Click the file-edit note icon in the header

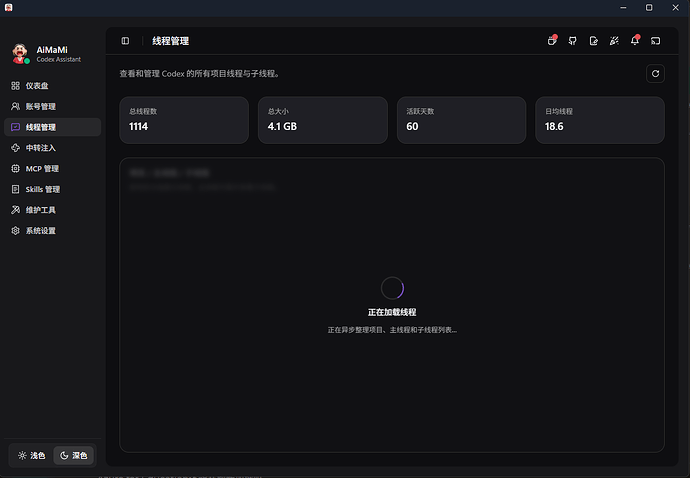point(593,41)
